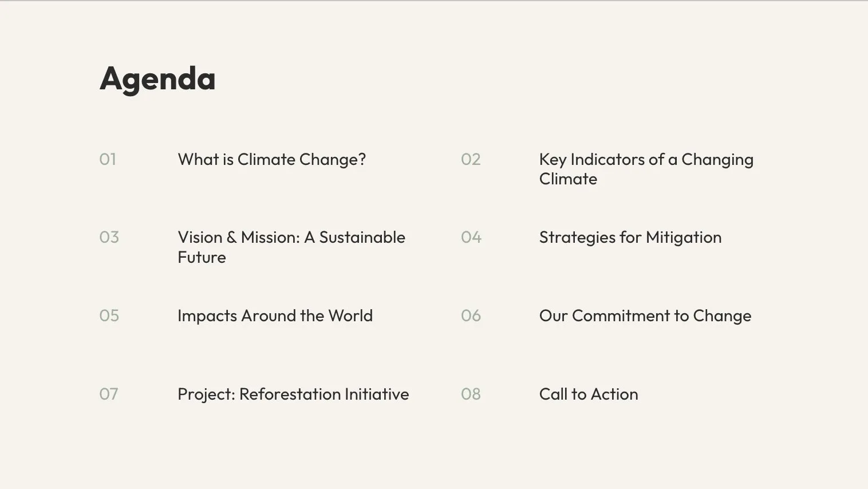
Task: Open the "Call to Action" entry
Action: click(x=589, y=394)
